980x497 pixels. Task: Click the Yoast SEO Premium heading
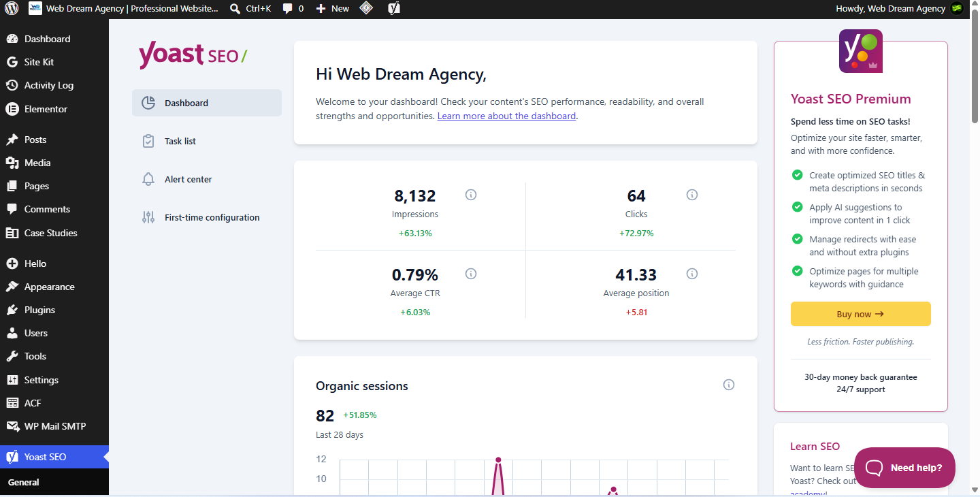point(851,99)
